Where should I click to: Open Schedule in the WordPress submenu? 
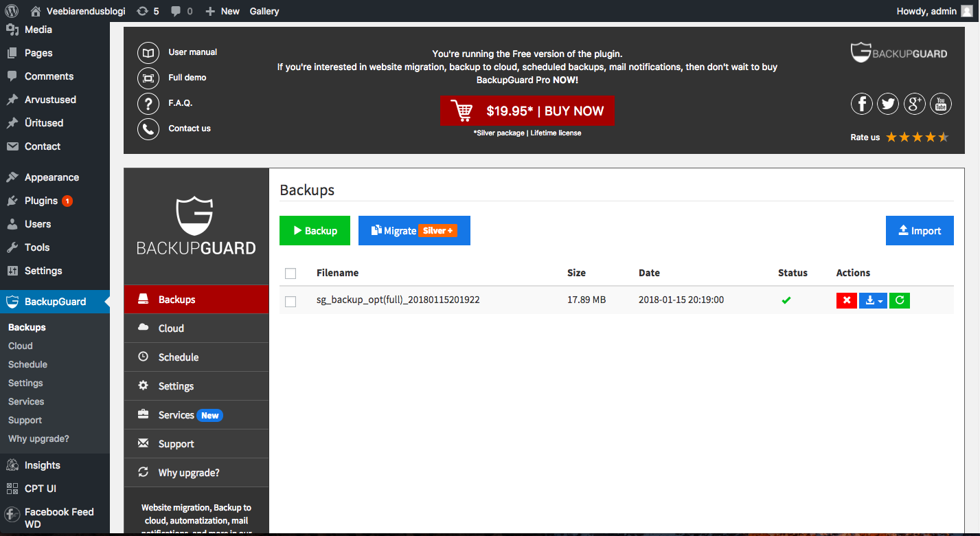point(27,364)
